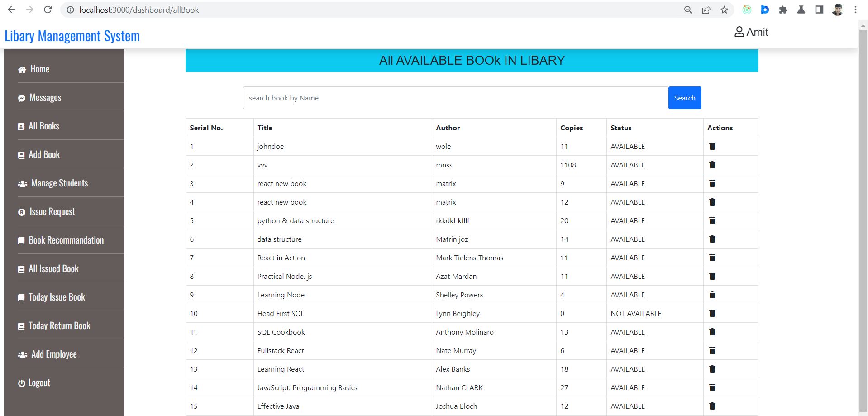Screen dimensions: 868x416
Task: Open the browser three-dot menu
Action: click(x=855, y=10)
